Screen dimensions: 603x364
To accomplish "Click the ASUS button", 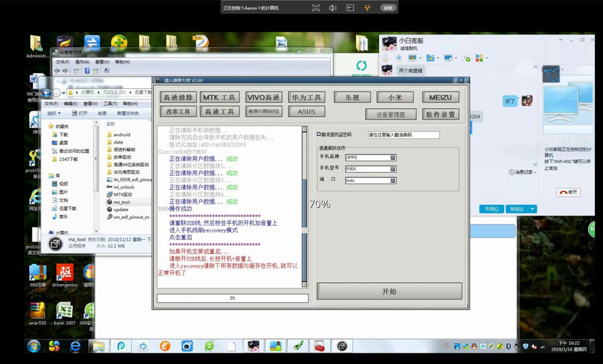I will [x=307, y=111].
